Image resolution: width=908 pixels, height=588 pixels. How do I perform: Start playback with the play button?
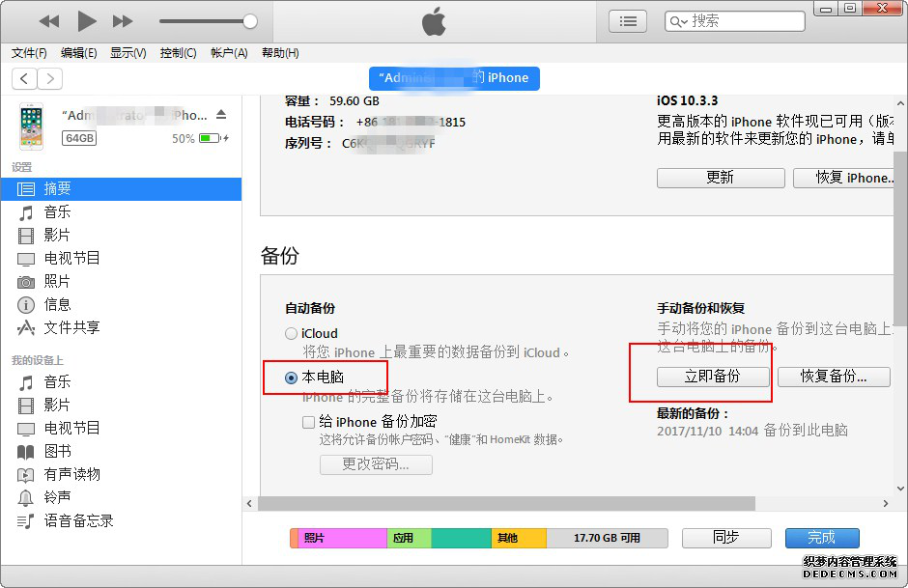[x=87, y=21]
